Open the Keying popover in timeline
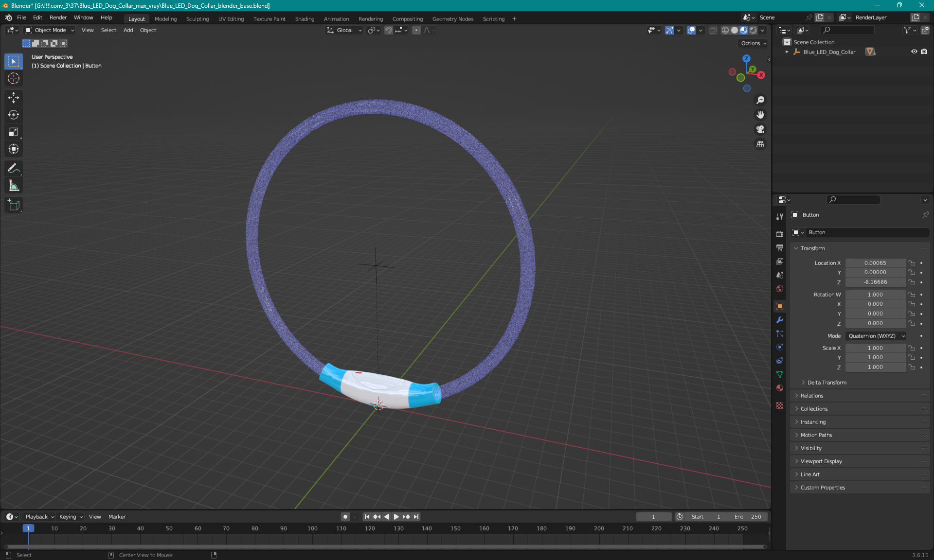Viewport: 934px width, 560px height. pos(71,517)
